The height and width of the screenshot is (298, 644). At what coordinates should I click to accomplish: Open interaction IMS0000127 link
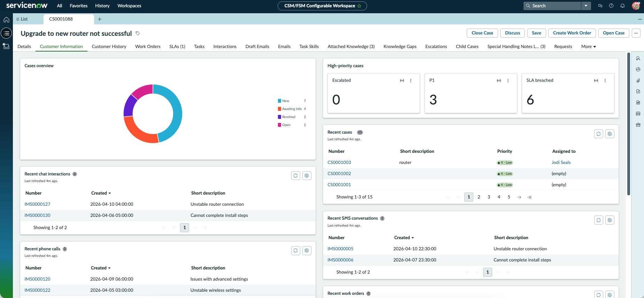tap(37, 204)
